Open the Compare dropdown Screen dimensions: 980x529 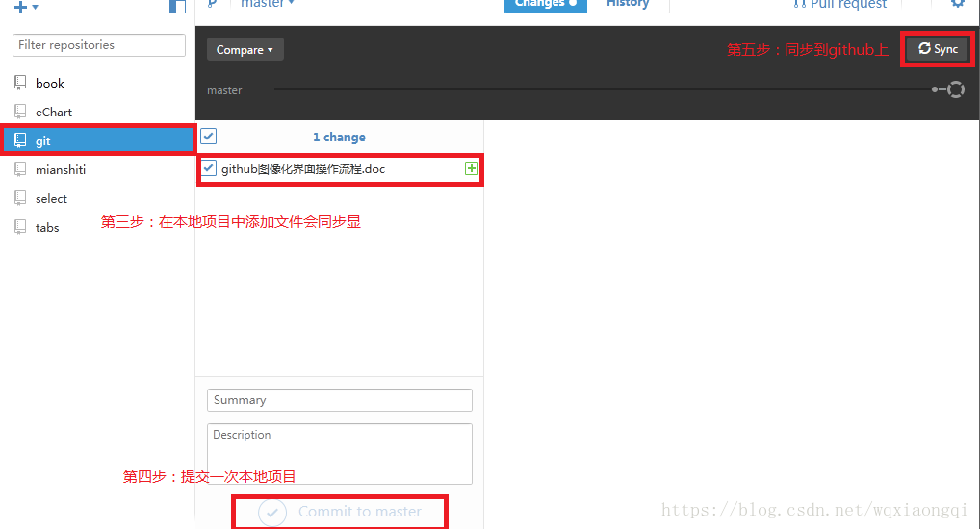coord(245,49)
